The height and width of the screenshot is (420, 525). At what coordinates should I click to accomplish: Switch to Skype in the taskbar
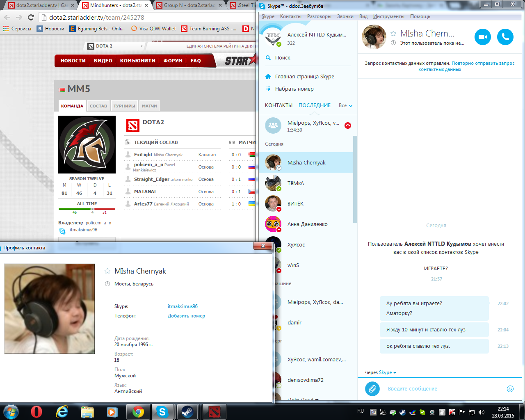pyautogui.click(x=163, y=411)
